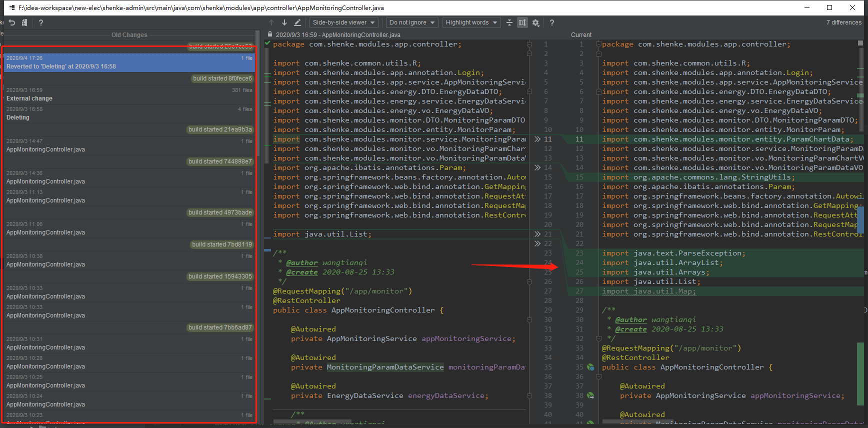
Task: Click ParamChartData import on line 11
Action: tap(727, 139)
